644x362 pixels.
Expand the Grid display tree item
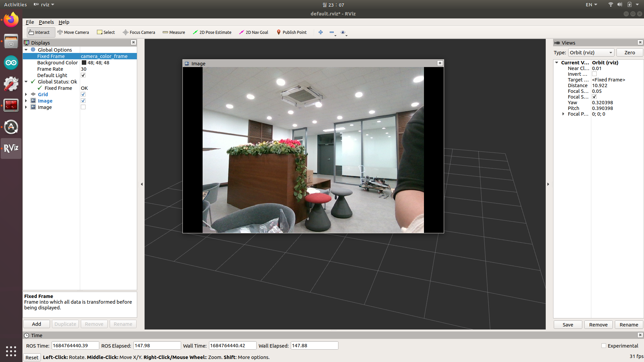26,95
